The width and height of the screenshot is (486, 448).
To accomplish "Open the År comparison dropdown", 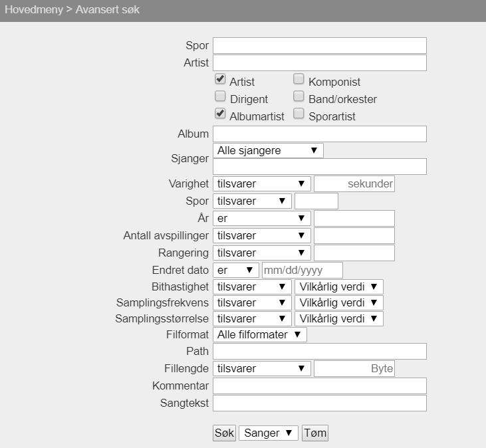I will pyautogui.click(x=262, y=218).
